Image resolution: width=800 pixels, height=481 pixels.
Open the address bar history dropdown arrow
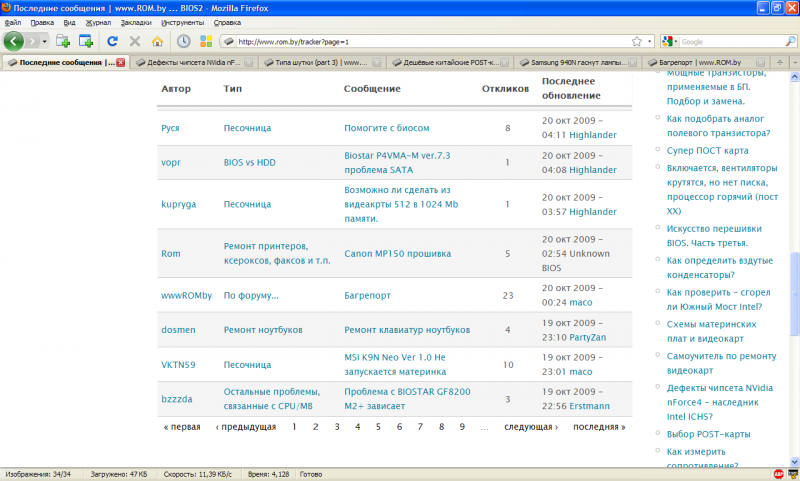649,41
